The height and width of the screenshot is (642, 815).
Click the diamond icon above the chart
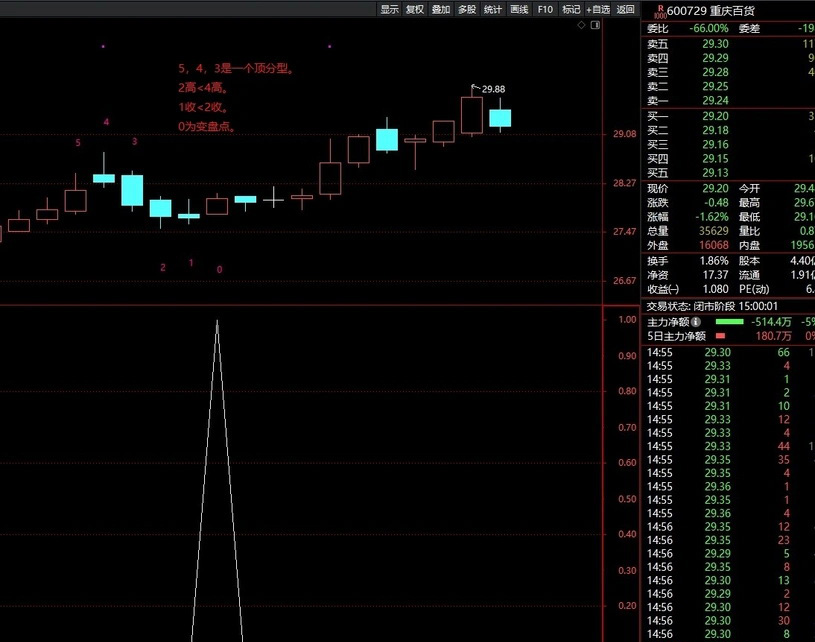(x=582, y=28)
